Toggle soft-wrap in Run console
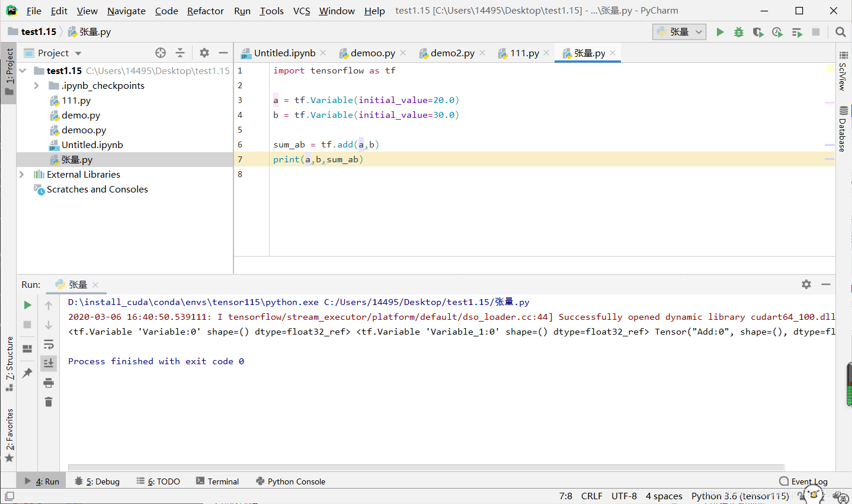 49,344
